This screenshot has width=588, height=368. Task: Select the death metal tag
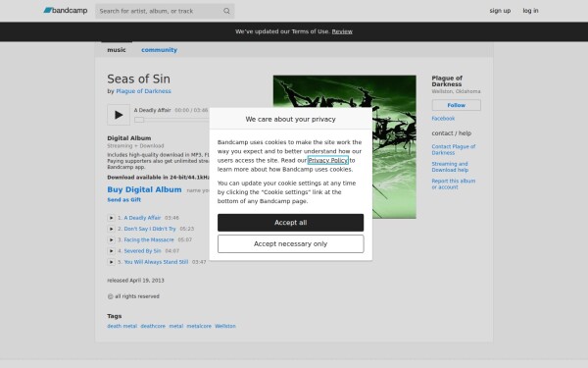click(122, 326)
